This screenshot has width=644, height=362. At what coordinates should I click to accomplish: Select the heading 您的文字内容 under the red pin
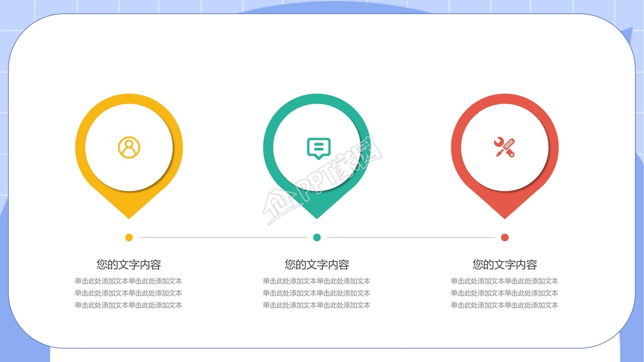coord(505,264)
